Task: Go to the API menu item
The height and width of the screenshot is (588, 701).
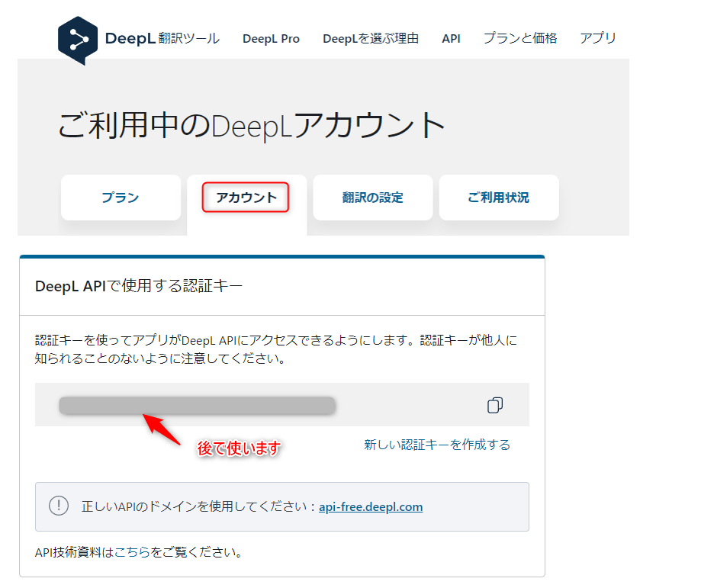Action: point(451,39)
